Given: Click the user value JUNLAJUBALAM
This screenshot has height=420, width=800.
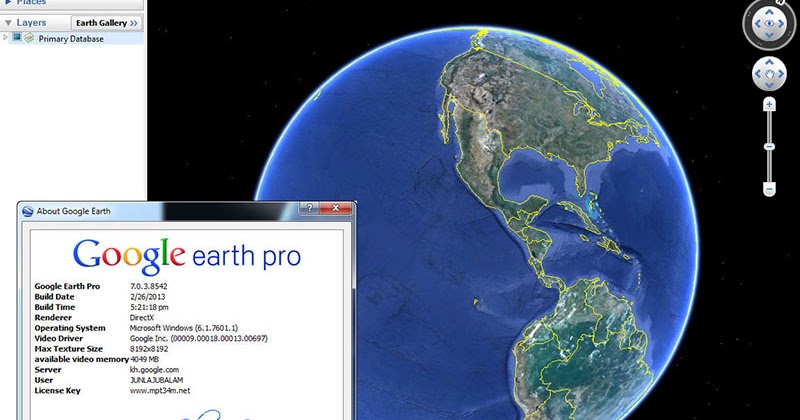Looking at the screenshot, I should point(156,380).
